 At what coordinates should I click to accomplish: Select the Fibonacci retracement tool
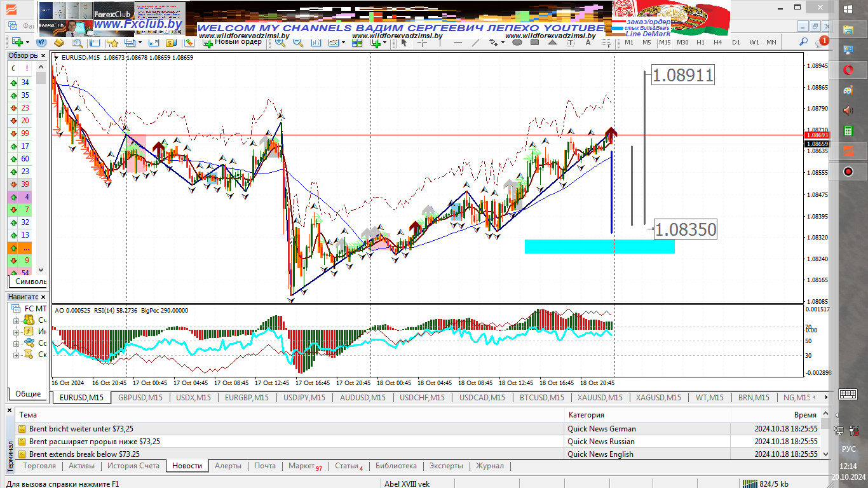pyautogui.click(x=606, y=42)
